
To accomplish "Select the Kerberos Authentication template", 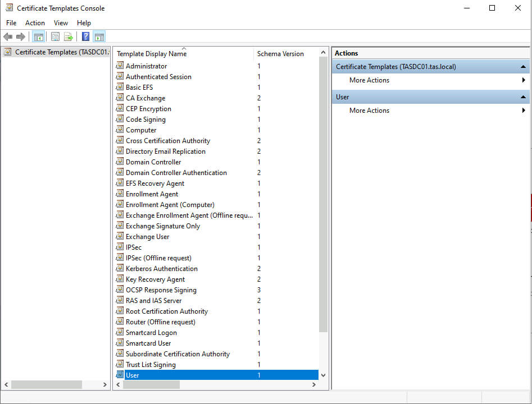I will (x=161, y=269).
